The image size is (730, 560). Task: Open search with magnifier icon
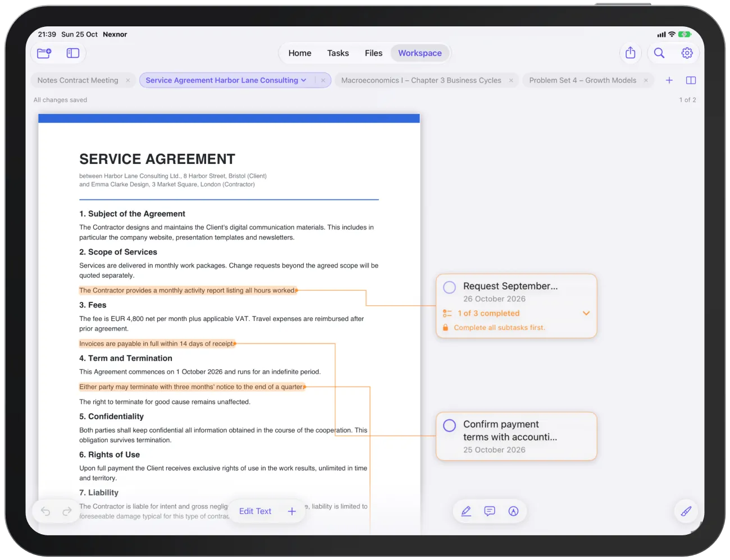coord(659,53)
